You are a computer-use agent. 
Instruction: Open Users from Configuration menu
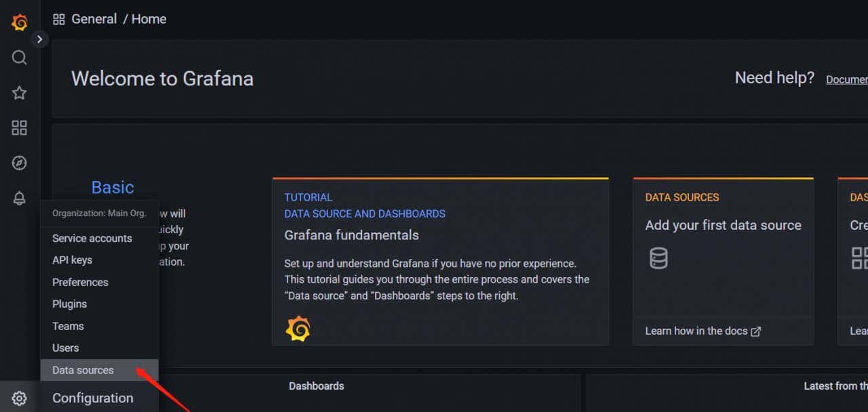(66, 348)
